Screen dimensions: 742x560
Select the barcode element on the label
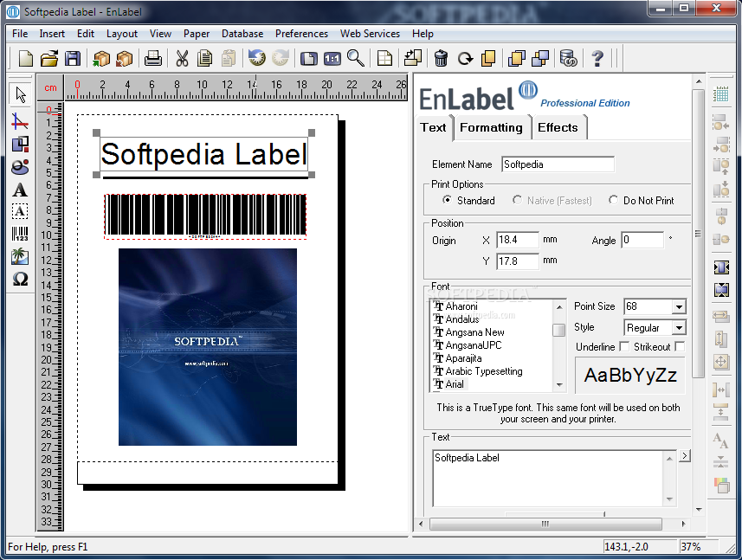click(205, 216)
